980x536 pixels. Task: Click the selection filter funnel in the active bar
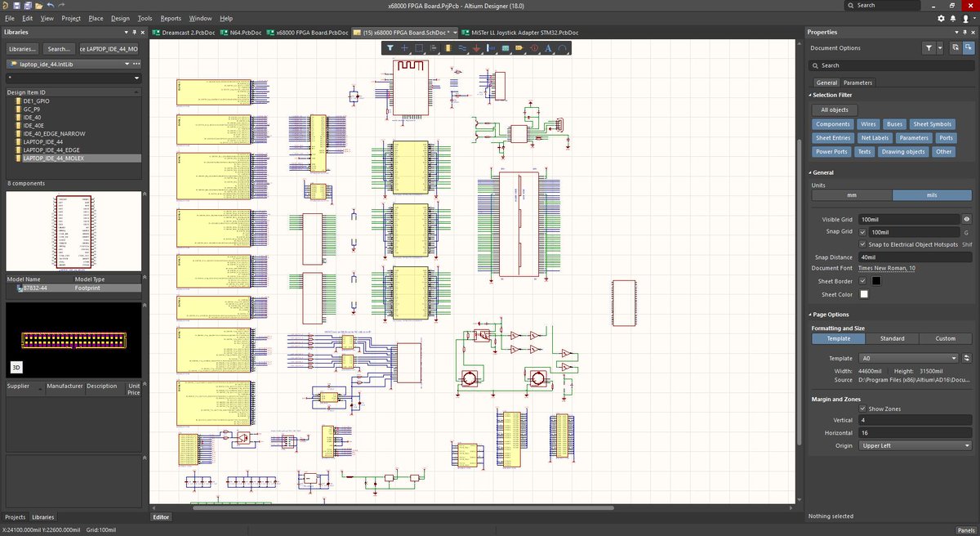[x=390, y=48]
